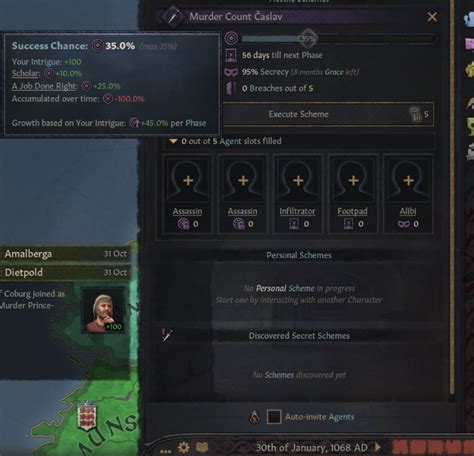Collapse the Agent slots filled section
This screenshot has width=474, height=456.
173,141
